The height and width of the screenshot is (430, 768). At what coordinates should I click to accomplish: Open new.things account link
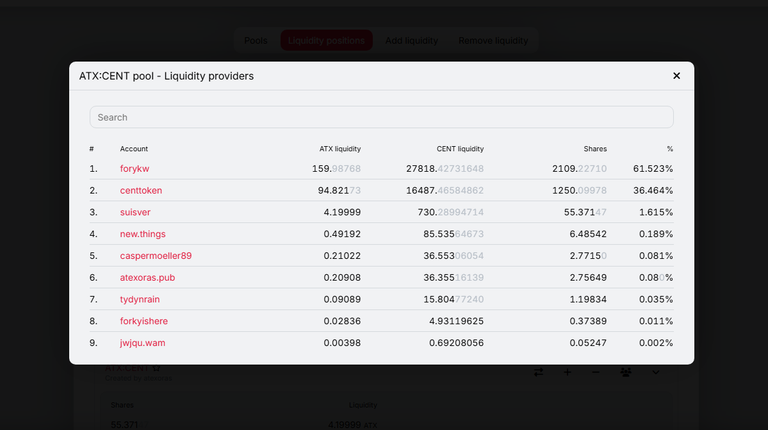[143, 234]
